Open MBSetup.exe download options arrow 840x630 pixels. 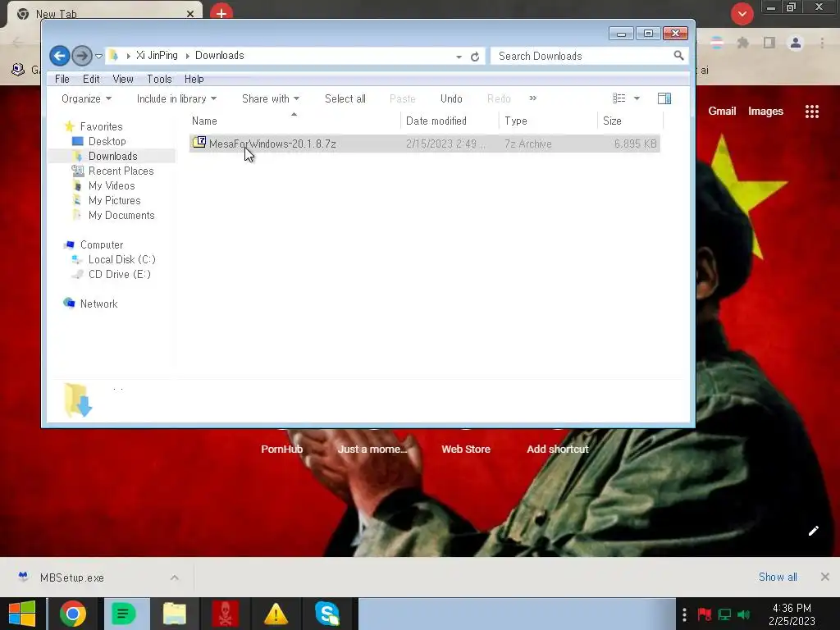point(175,577)
